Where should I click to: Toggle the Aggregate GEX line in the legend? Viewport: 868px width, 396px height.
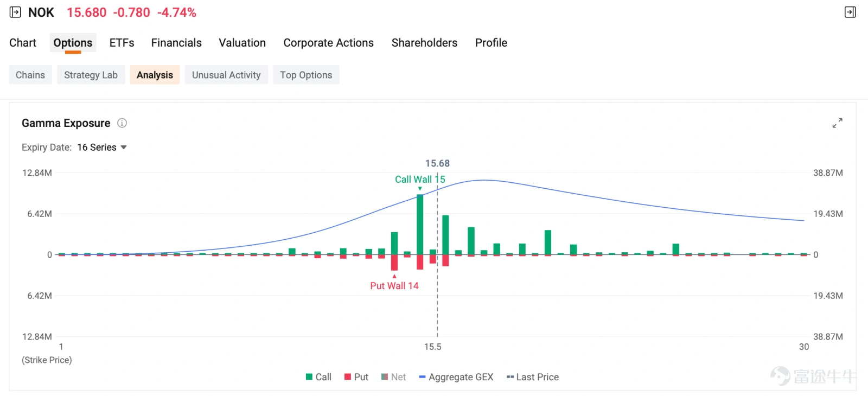(x=456, y=377)
